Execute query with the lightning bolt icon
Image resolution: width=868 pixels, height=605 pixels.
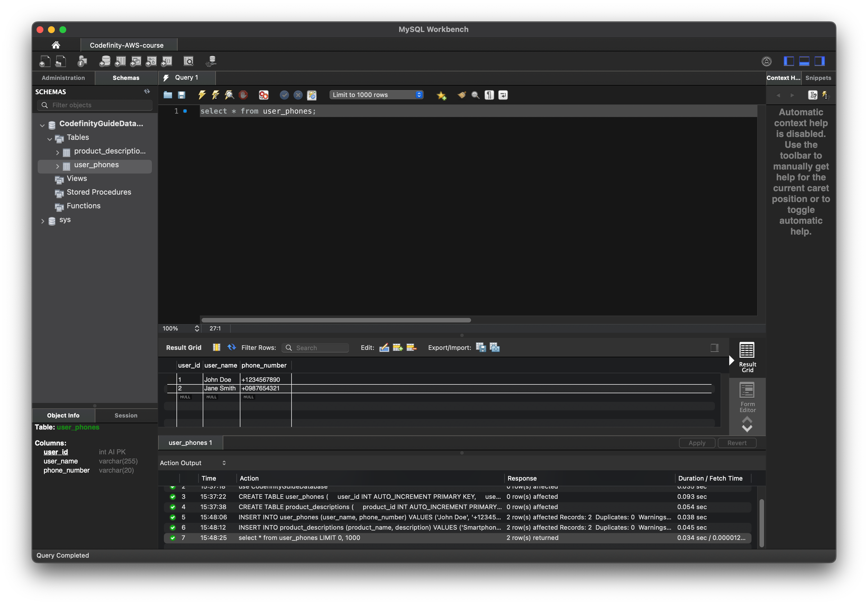pyautogui.click(x=202, y=95)
